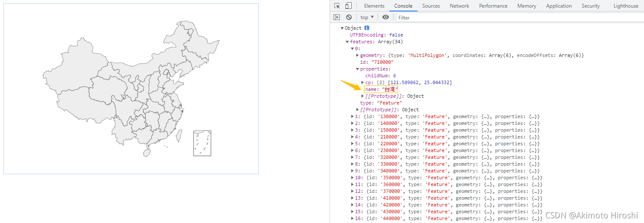The height and width of the screenshot is (223, 644).
Task: Click Taiwan island on the map
Action: coord(179,136)
